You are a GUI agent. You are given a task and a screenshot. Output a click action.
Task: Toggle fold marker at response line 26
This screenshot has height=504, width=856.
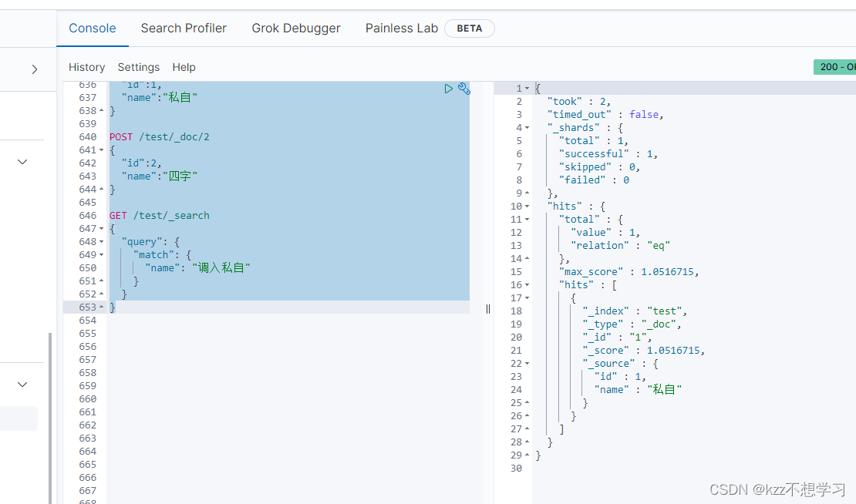point(527,415)
